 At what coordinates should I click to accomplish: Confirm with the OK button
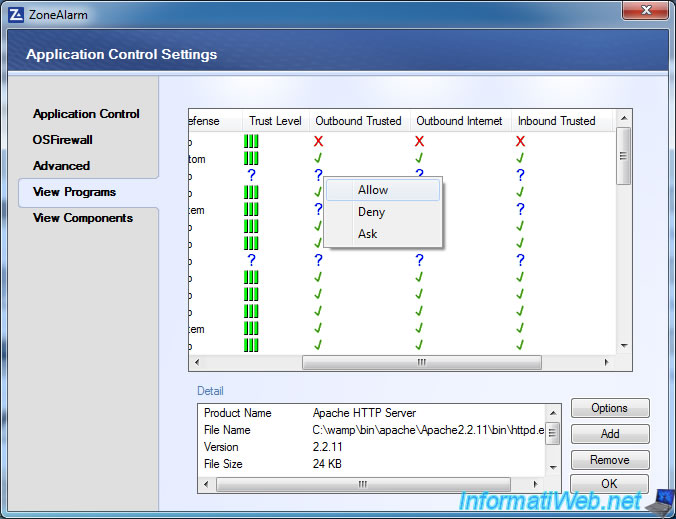tap(610, 484)
